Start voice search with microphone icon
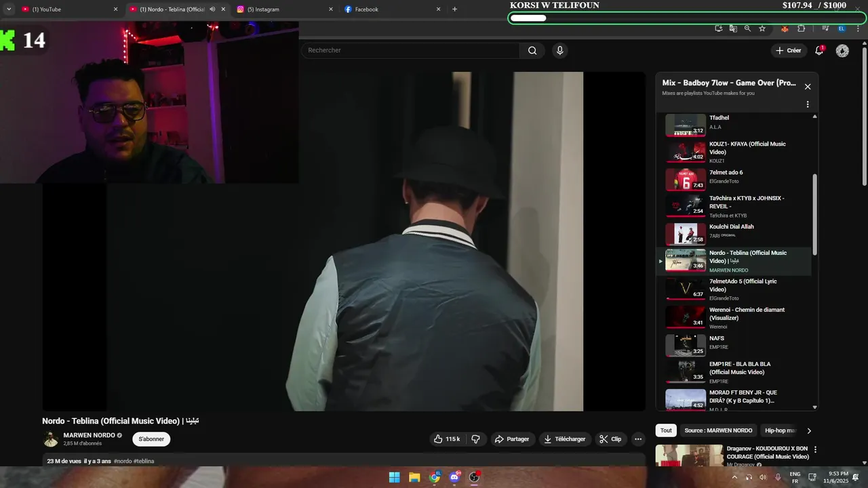The width and height of the screenshot is (868, 488). [559, 50]
